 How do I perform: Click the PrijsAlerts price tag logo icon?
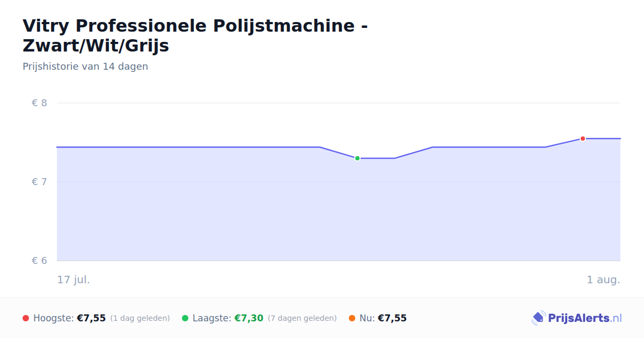click(x=538, y=318)
